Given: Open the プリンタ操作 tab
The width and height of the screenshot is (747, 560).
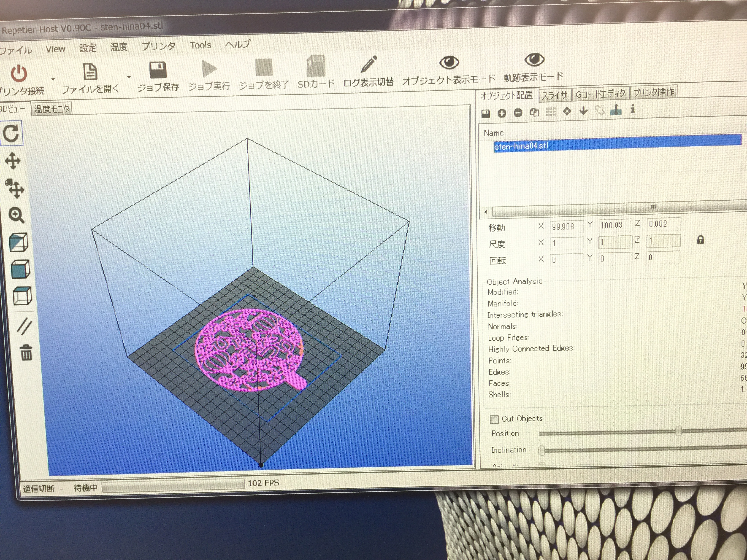Looking at the screenshot, I should pos(653,92).
